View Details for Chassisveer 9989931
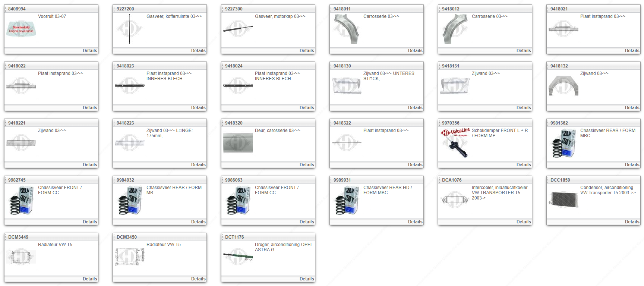The image size is (644, 286). (415, 222)
